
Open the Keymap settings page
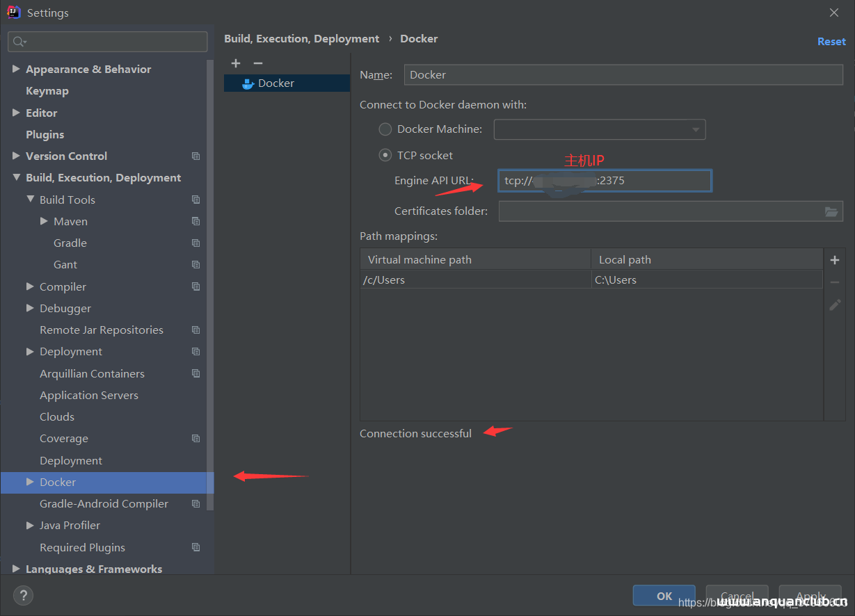(47, 91)
